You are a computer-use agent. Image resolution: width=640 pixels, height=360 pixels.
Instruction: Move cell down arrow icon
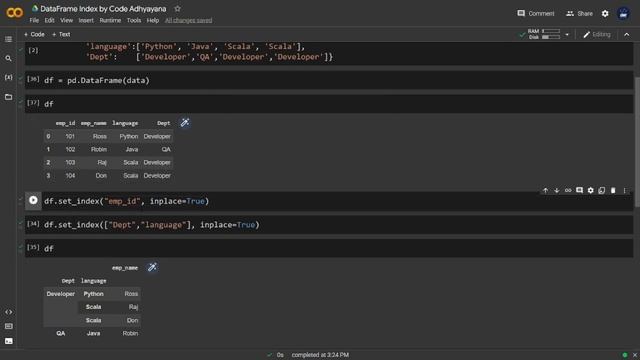pyautogui.click(x=556, y=191)
